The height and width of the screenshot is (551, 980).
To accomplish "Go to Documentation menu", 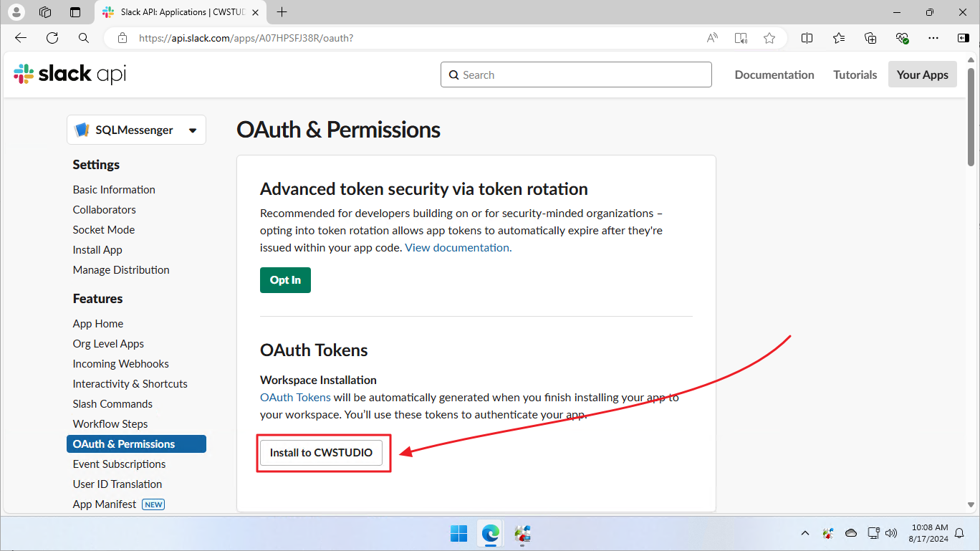I will [x=774, y=75].
